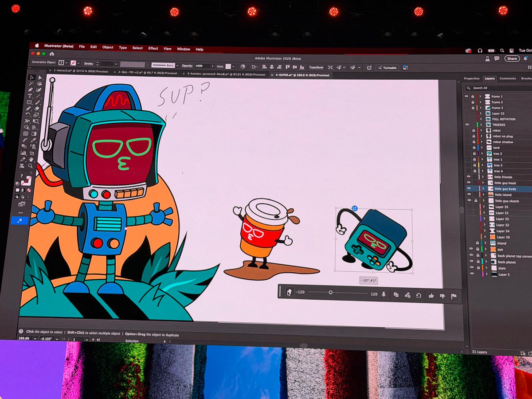532x399 pixels.
Task: Click the thumbs up feedback icon
Action: tap(431, 296)
